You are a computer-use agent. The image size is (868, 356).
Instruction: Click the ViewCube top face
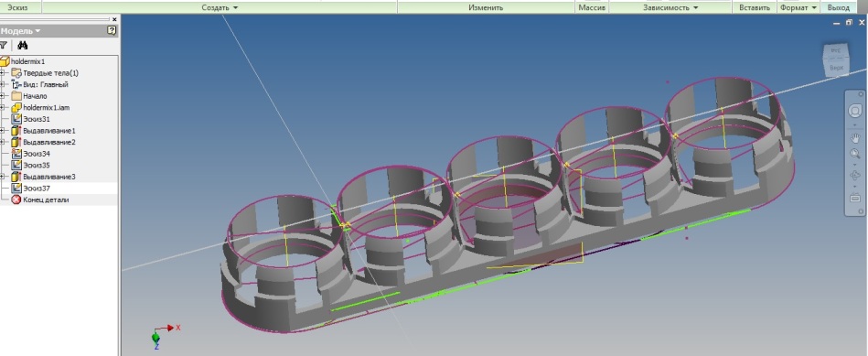click(836, 68)
